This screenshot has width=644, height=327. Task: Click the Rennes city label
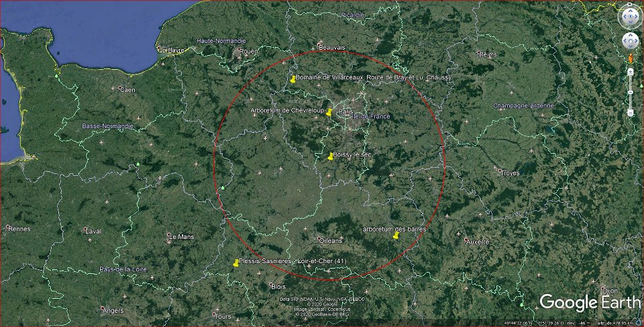[x=19, y=229]
